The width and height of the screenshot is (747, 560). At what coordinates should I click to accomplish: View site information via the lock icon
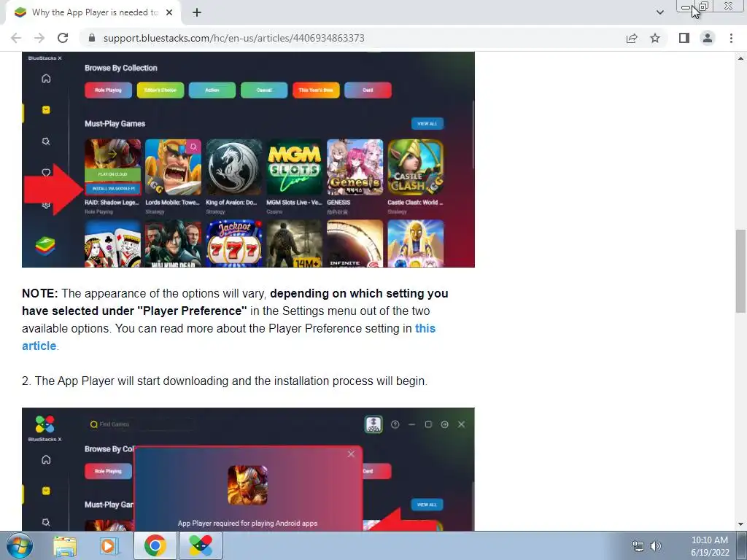[92, 38]
